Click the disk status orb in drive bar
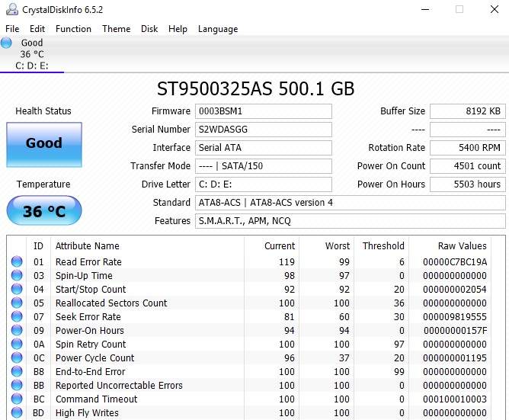The height and width of the screenshot is (420, 509). (7, 43)
